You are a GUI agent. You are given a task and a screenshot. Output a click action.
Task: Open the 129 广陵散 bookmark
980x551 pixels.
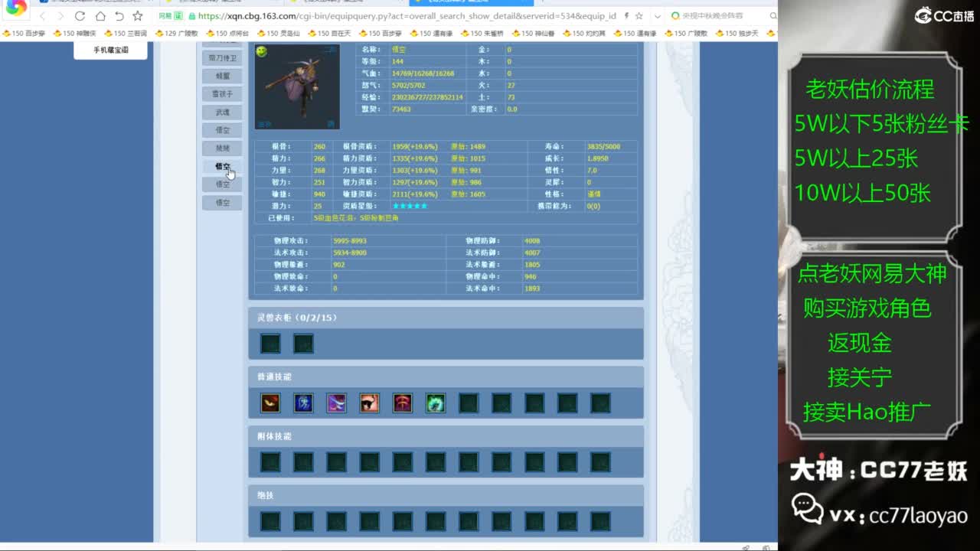click(176, 34)
